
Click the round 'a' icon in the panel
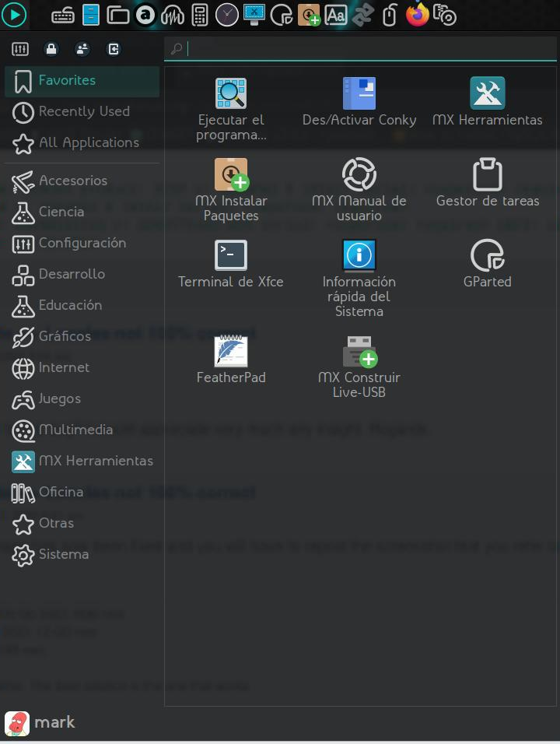coord(145,16)
